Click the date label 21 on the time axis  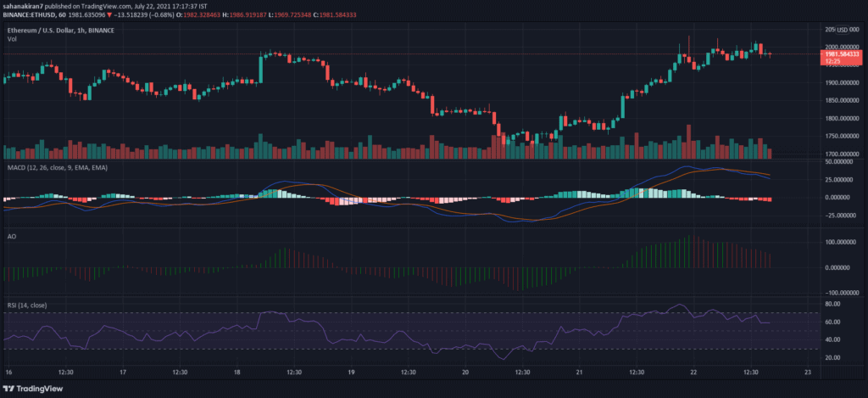pyautogui.click(x=580, y=372)
